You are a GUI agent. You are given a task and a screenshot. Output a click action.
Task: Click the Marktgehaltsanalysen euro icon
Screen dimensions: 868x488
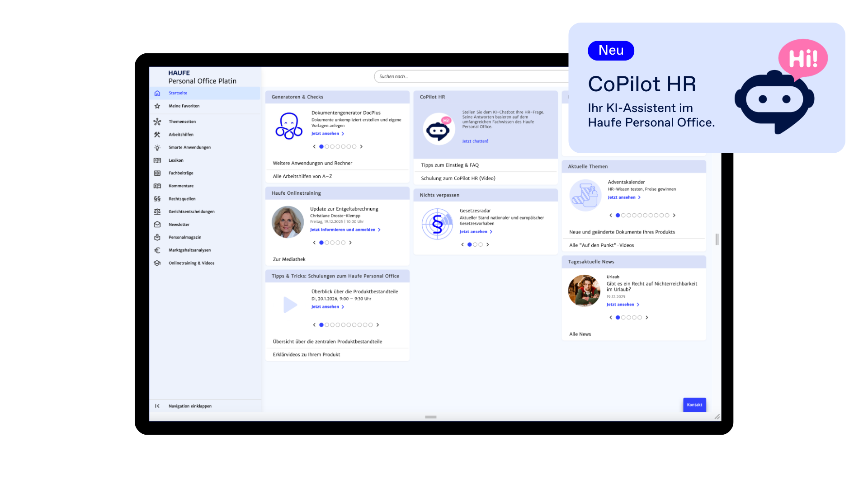[x=157, y=250]
